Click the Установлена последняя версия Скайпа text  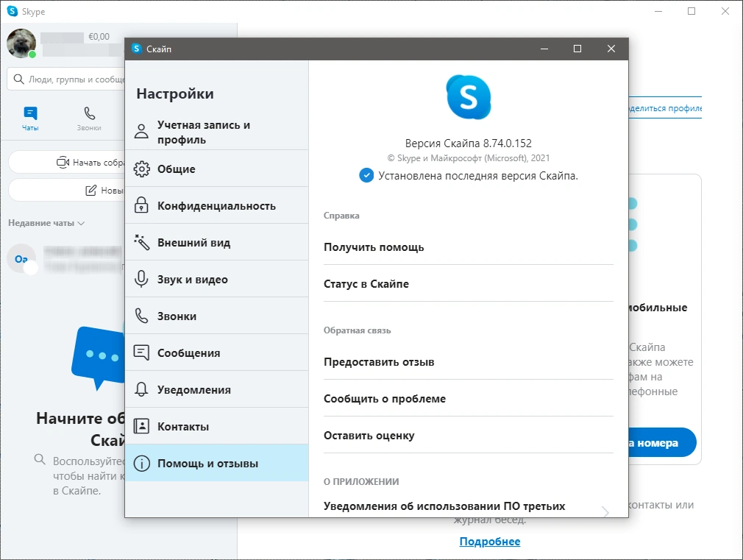click(x=477, y=175)
